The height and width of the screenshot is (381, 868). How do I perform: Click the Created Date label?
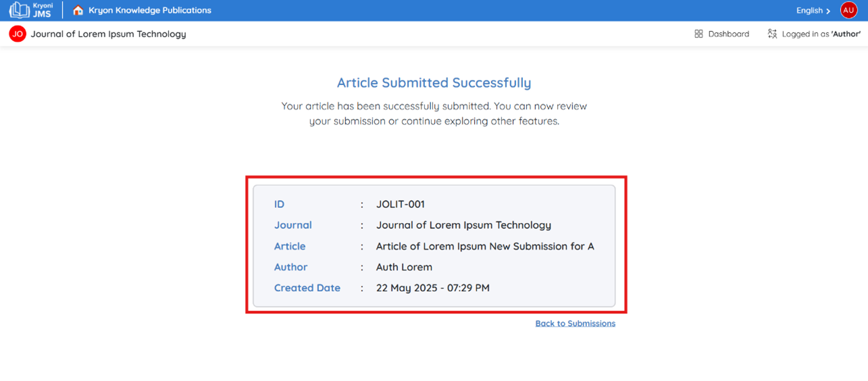307,288
